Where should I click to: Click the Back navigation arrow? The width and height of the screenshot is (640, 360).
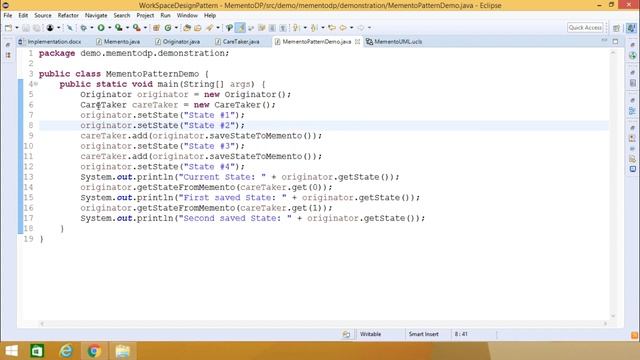343,28
